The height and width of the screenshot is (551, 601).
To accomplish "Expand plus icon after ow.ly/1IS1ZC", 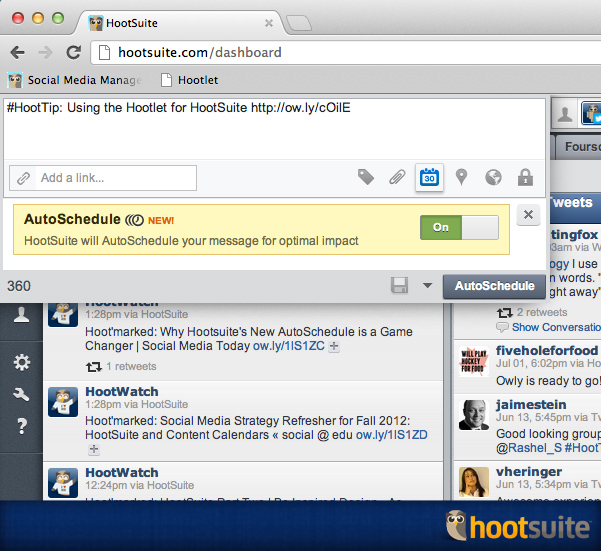I will (x=334, y=346).
